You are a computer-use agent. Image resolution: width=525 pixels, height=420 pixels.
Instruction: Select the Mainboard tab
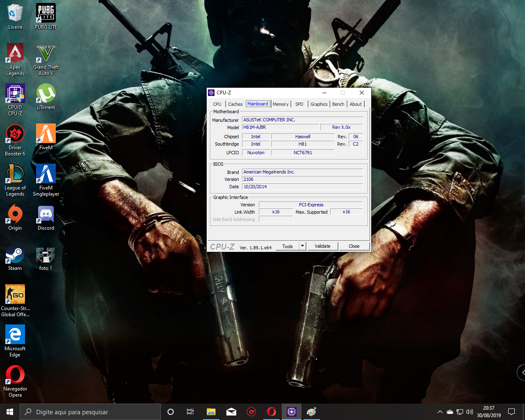pos(258,104)
